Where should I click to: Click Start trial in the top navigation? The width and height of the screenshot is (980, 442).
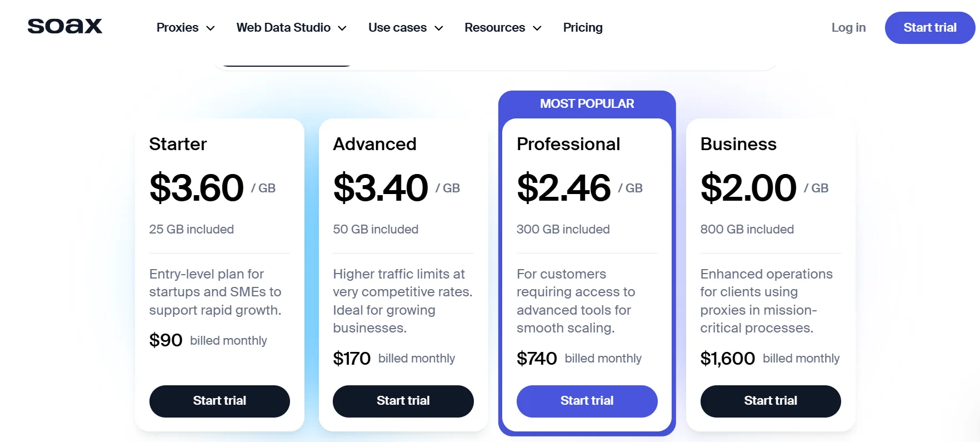[929, 27]
